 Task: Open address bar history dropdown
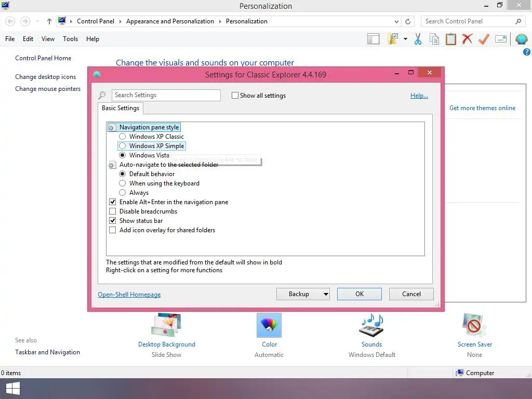396,21
